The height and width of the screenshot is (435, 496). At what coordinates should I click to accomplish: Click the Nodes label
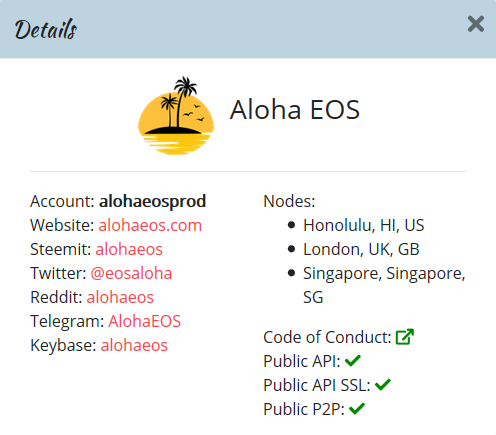tap(289, 201)
